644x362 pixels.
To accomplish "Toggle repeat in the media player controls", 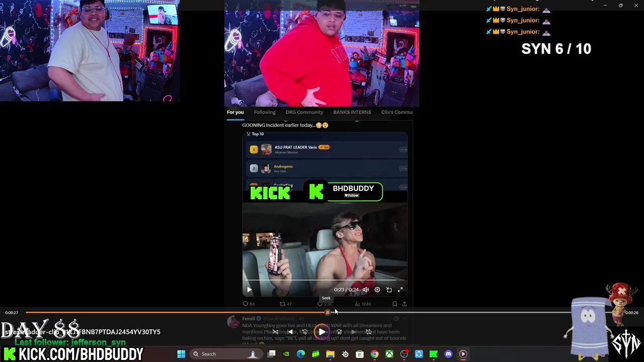I will click(x=369, y=332).
